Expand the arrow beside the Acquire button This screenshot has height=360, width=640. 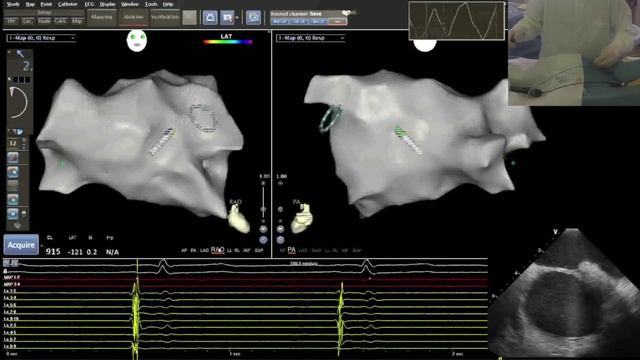pyautogui.click(x=41, y=246)
